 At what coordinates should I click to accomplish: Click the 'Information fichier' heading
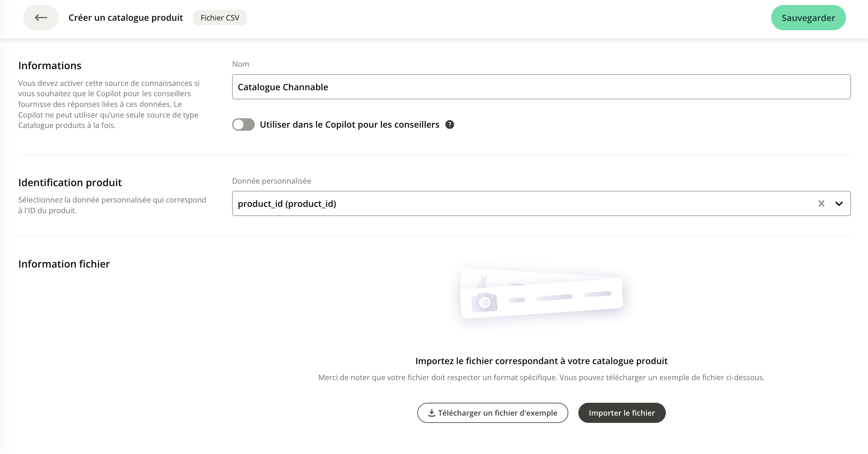(64, 264)
